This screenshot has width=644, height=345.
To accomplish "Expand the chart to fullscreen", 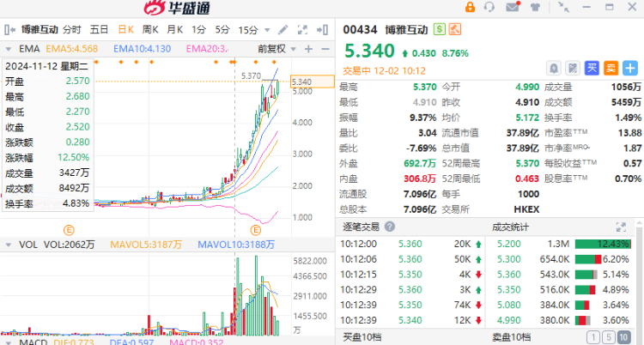I will click(x=302, y=29).
